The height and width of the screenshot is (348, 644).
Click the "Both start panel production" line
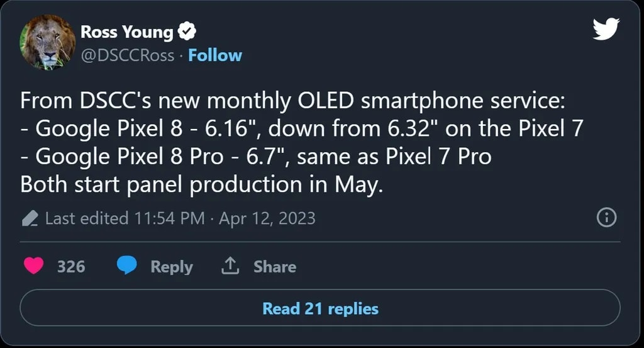[201, 185]
